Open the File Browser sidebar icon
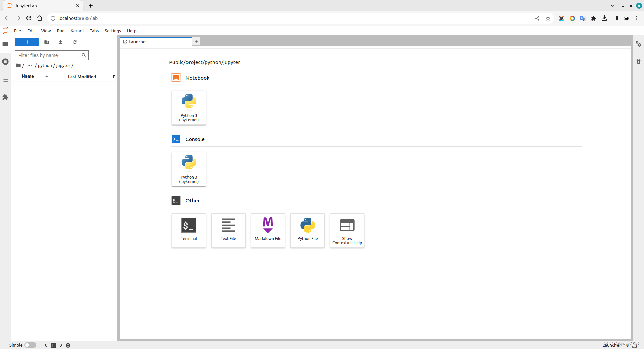Viewport: 644px width, 349px height. [5, 44]
